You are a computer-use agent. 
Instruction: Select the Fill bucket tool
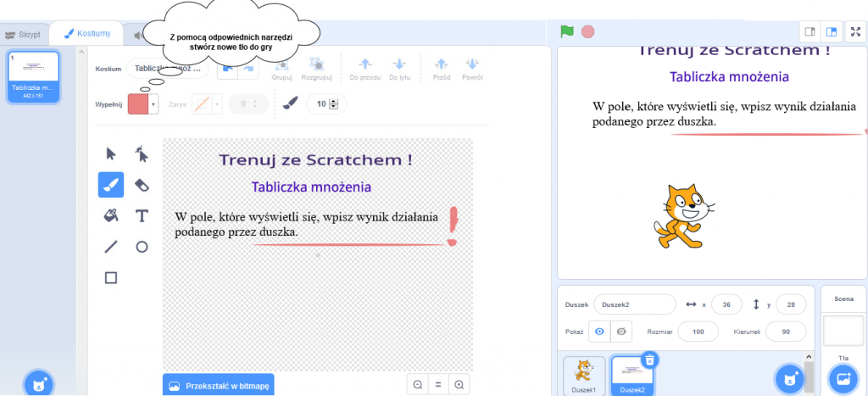[x=111, y=215]
